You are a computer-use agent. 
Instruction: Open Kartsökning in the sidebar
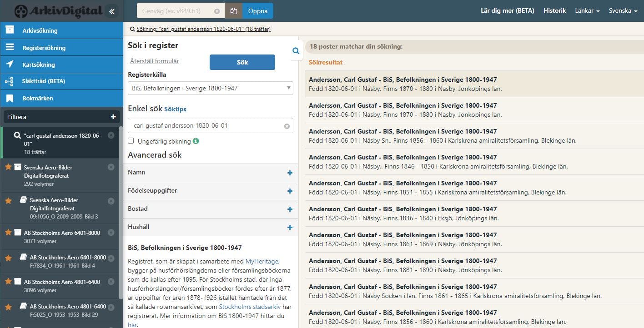(x=39, y=65)
